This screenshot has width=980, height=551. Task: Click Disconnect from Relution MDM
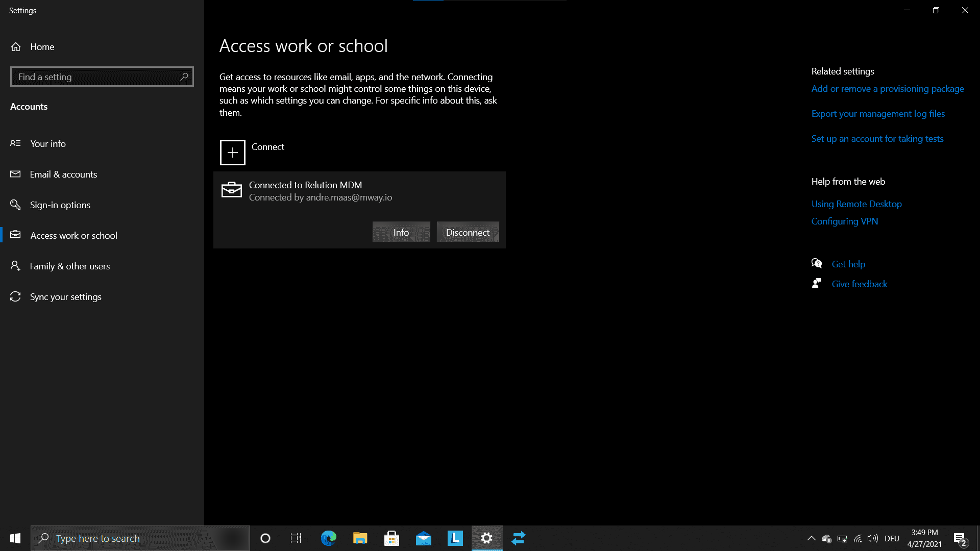coord(467,232)
